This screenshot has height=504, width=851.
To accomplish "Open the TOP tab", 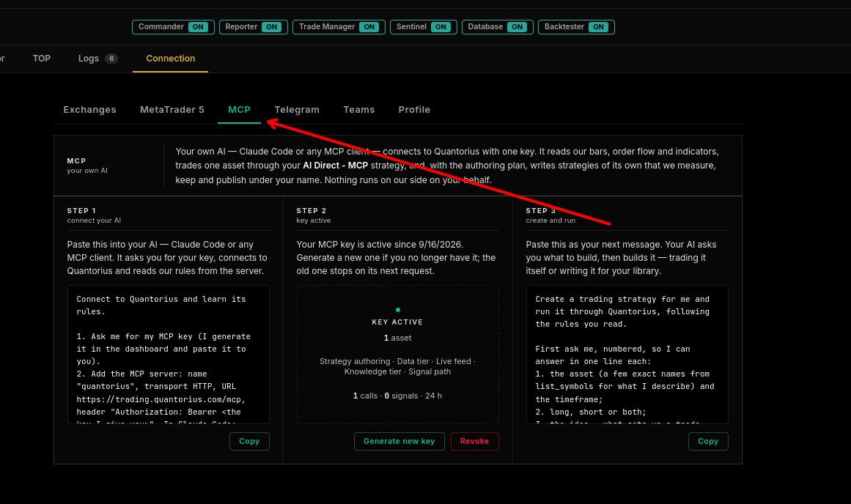I will [x=41, y=59].
